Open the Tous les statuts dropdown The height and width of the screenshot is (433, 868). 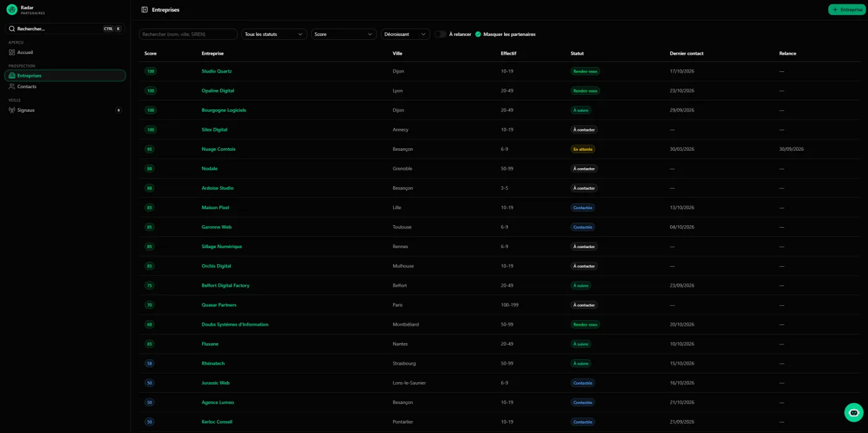point(274,34)
